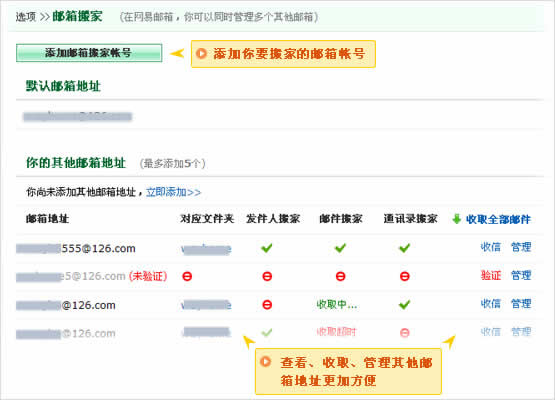
Task: Click green check under 通讯录搬家 first row
Action: pyautogui.click(x=404, y=248)
